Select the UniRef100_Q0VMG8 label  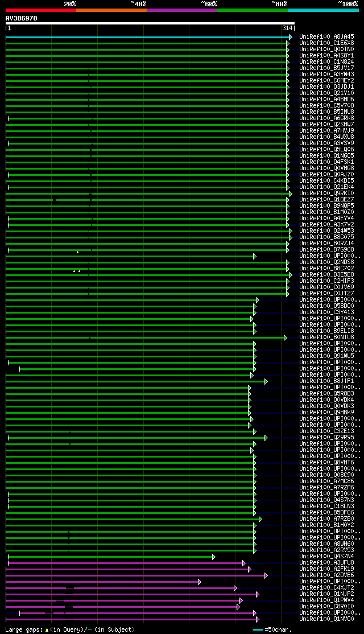[x=327, y=168]
